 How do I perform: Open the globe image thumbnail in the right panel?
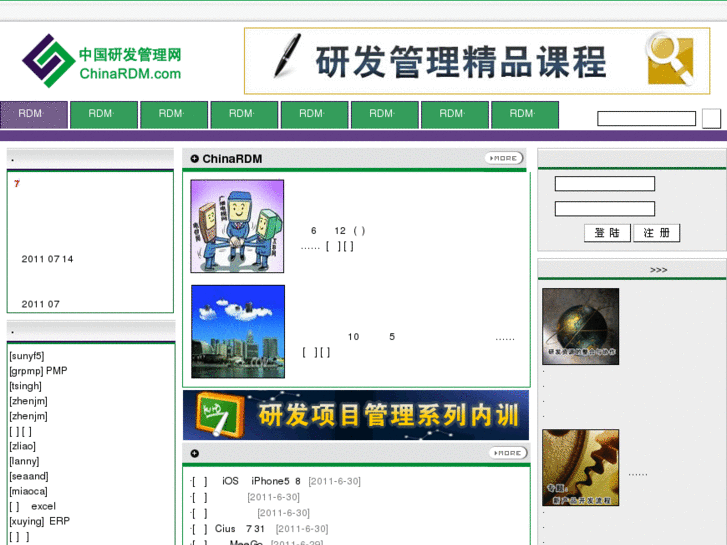coord(580,326)
